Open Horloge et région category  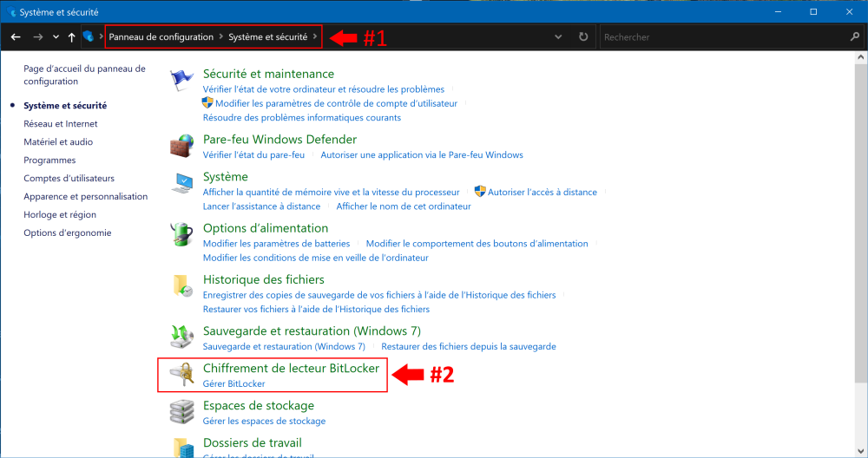click(60, 215)
